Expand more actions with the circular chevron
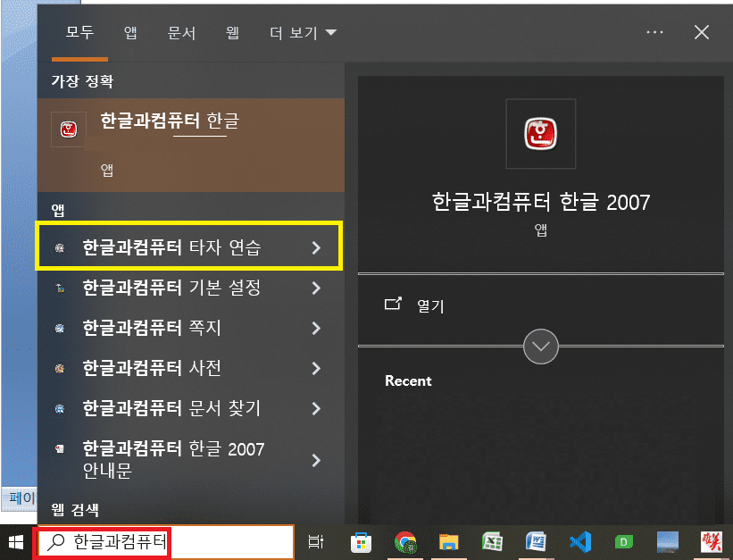Viewport: 733px width, 560px height. (x=541, y=347)
